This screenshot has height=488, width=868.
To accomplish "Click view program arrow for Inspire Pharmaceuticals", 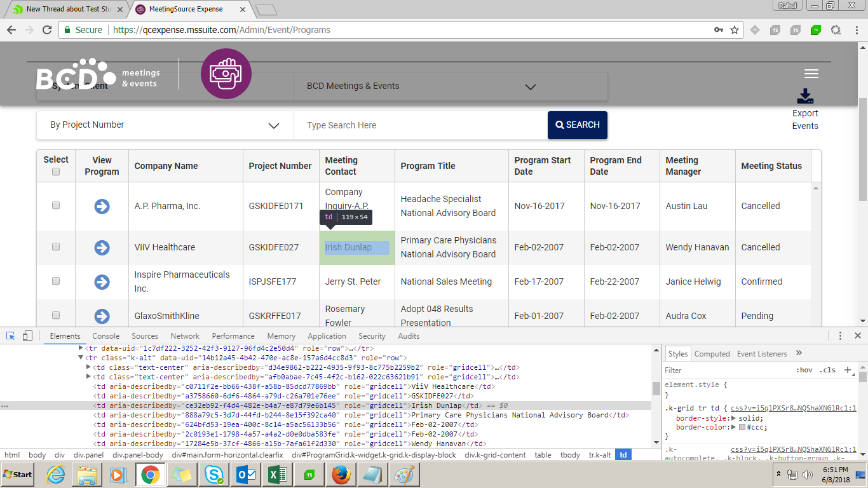I will [x=102, y=281].
